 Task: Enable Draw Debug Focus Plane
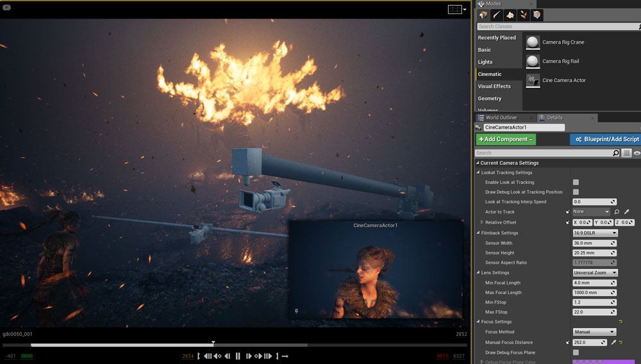click(576, 352)
